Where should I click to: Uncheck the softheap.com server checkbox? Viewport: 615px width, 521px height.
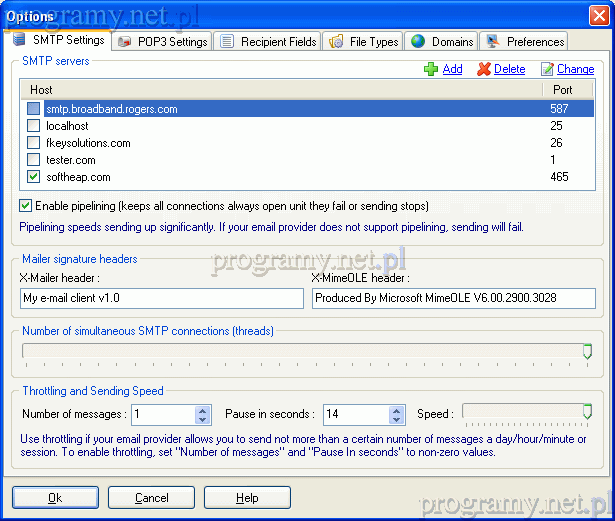[x=34, y=177]
